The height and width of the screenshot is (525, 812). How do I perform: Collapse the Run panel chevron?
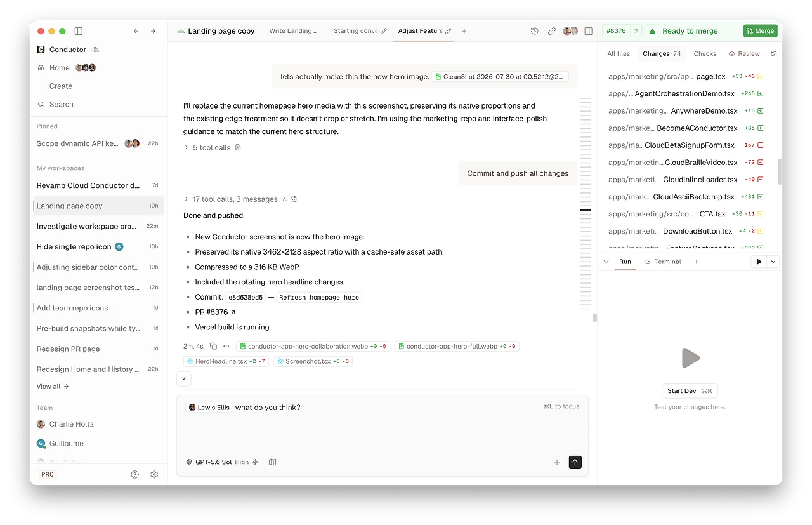(x=606, y=262)
